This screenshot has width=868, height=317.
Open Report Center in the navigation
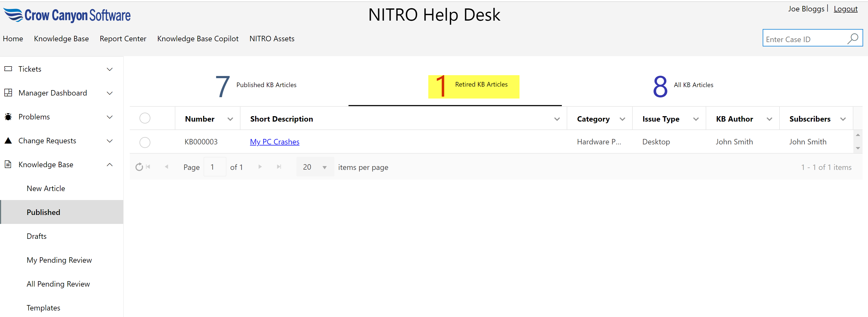(x=123, y=39)
